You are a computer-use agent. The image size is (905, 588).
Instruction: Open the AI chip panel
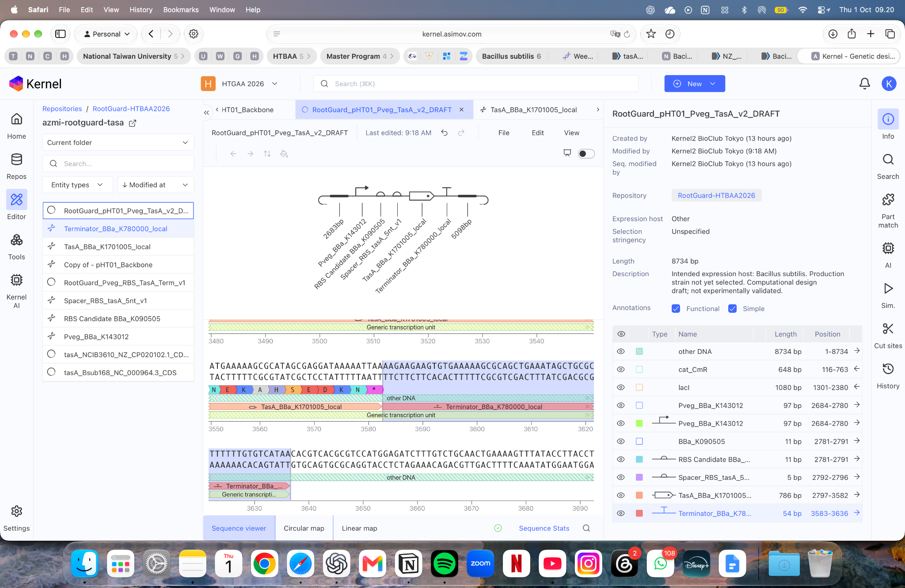[x=888, y=255]
